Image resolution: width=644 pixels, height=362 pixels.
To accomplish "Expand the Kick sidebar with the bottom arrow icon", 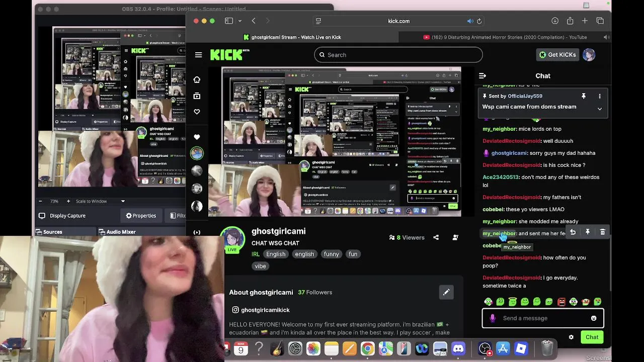I will tap(197, 232).
